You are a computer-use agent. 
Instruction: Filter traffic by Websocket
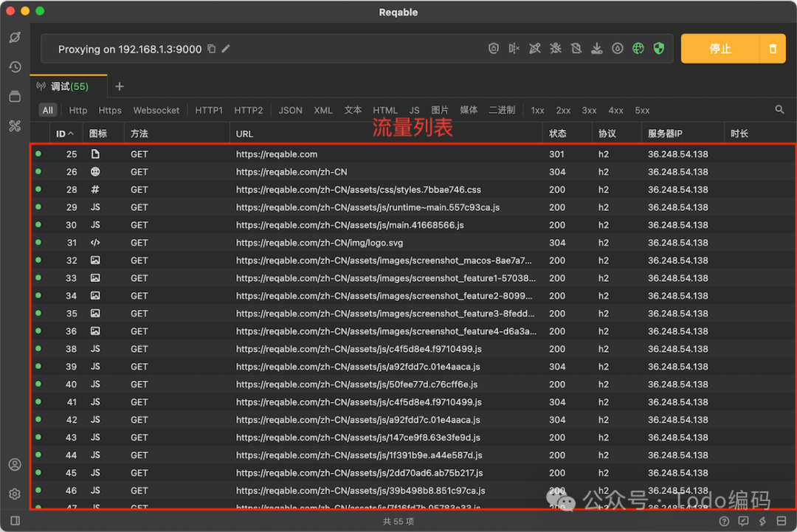click(156, 110)
